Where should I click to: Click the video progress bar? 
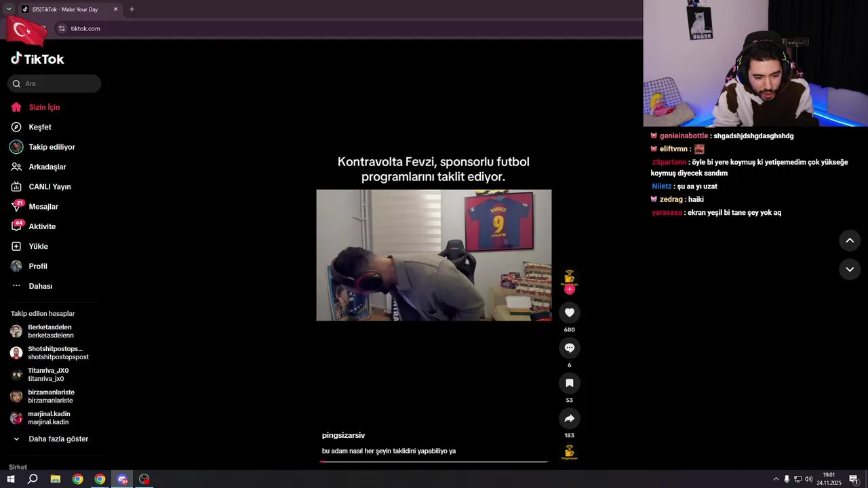tap(434, 462)
